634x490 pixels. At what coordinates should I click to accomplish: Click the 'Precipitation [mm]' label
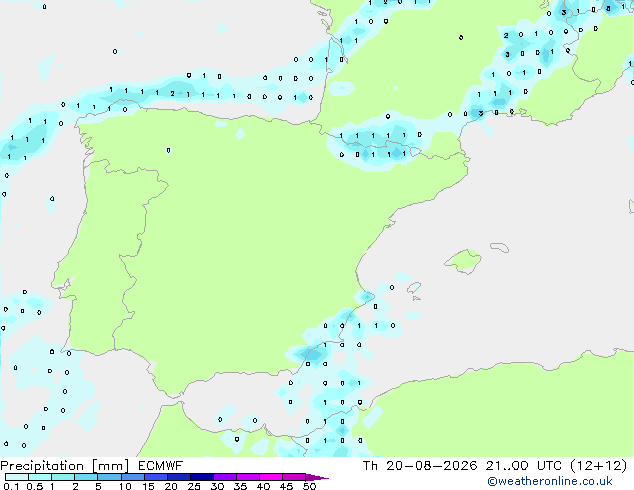[65, 466]
